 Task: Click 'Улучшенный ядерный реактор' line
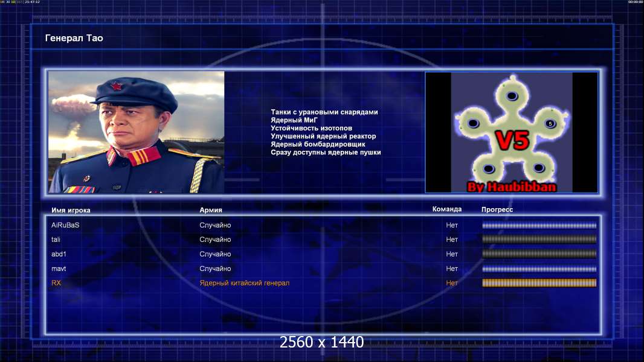tap(323, 136)
